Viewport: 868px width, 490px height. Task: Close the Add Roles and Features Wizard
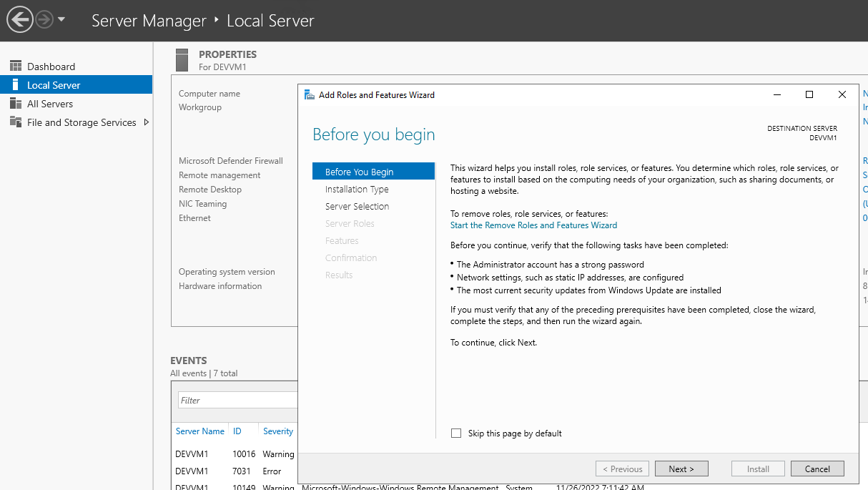[x=842, y=94]
